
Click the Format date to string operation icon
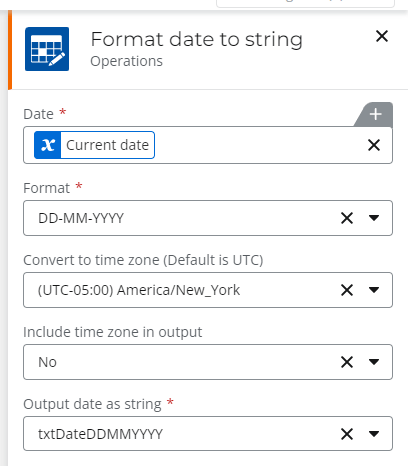tap(47, 49)
